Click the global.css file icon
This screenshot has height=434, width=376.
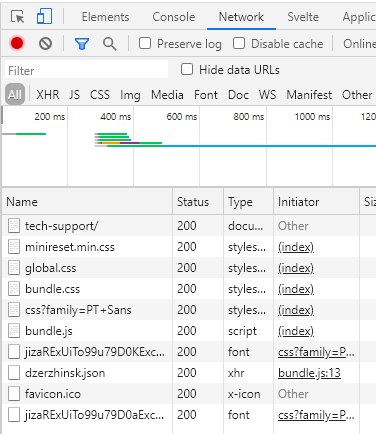point(14,268)
